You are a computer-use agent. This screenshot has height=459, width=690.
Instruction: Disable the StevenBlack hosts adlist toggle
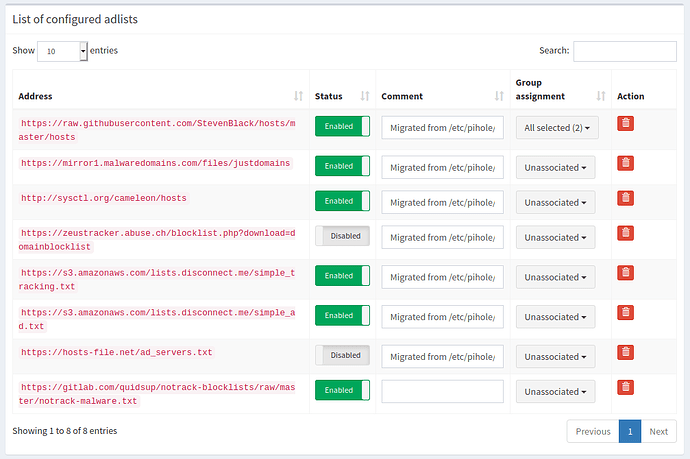(x=342, y=126)
